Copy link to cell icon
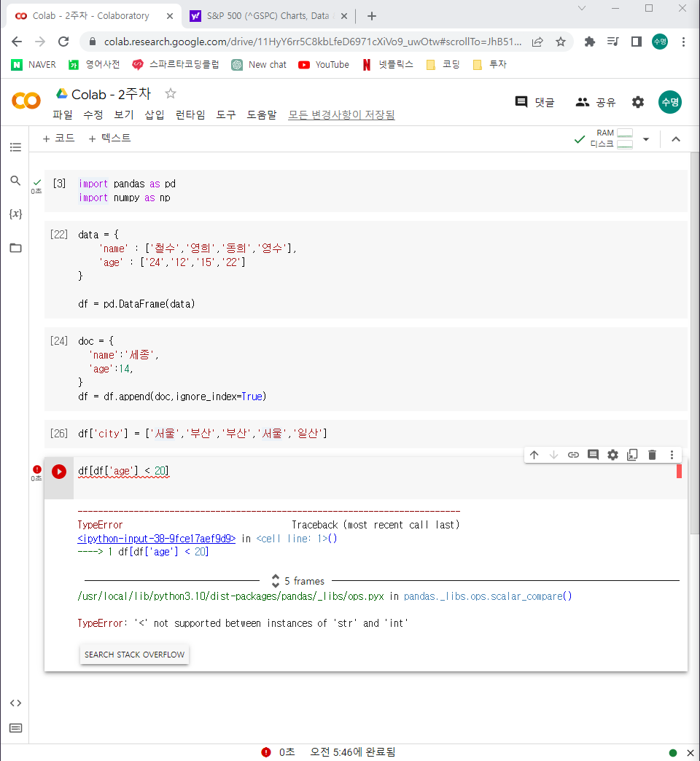This screenshot has height=761, width=700. [573, 455]
